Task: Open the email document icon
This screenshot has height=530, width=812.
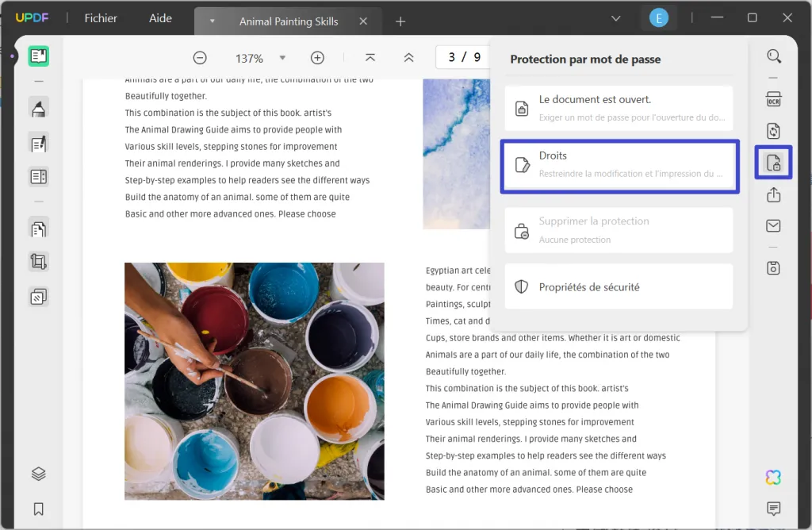Action: pyautogui.click(x=773, y=225)
